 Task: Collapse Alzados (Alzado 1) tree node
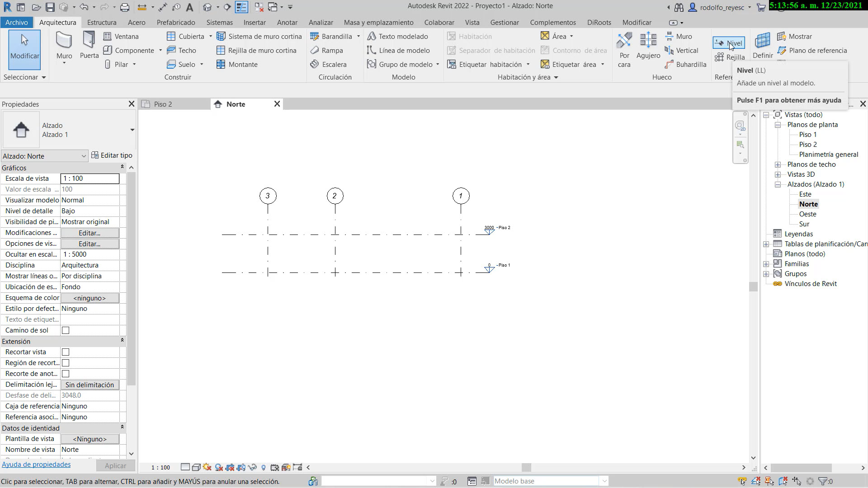(778, 184)
